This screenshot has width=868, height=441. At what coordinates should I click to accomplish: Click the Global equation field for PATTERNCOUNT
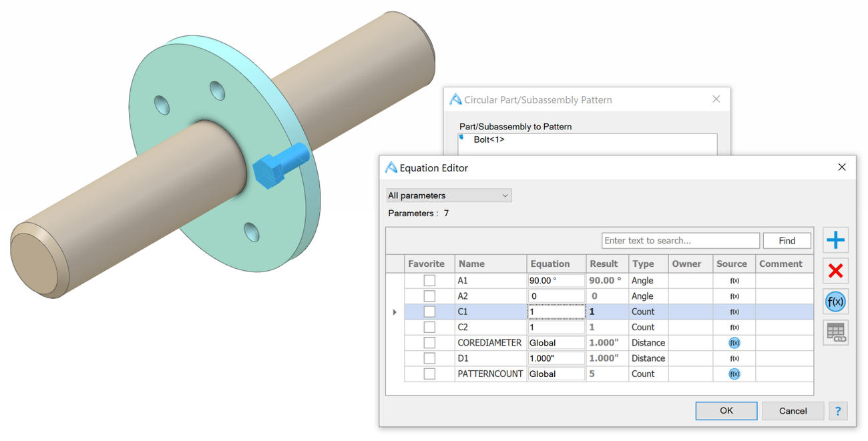[556, 374]
